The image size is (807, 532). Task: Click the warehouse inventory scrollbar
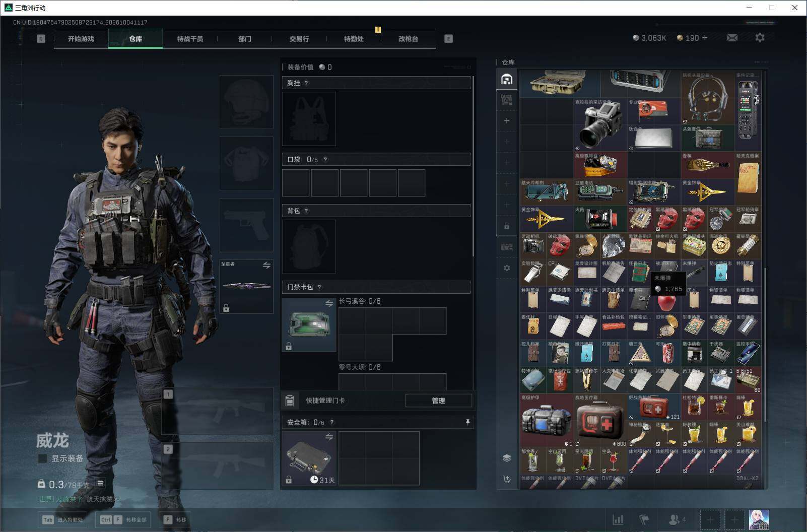pyautogui.click(x=765, y=345)
